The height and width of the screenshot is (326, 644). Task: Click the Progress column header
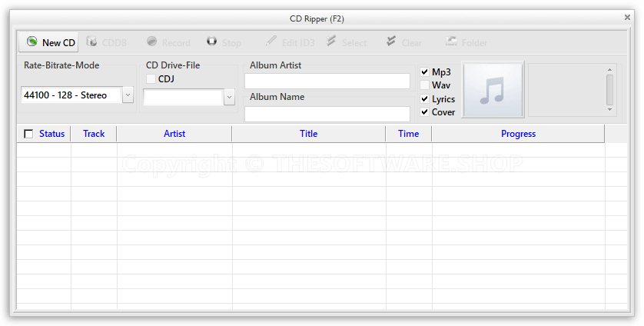pyautogui.click(x=518, y=134)
